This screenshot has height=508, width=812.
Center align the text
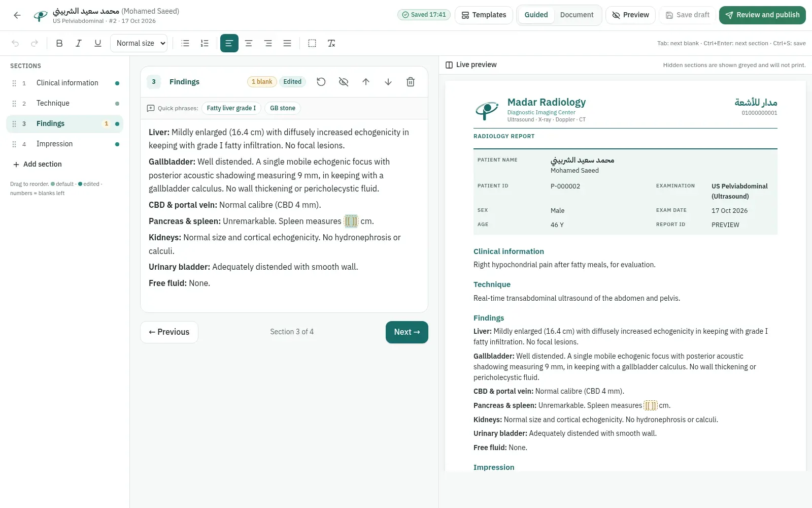coord(249,43)
